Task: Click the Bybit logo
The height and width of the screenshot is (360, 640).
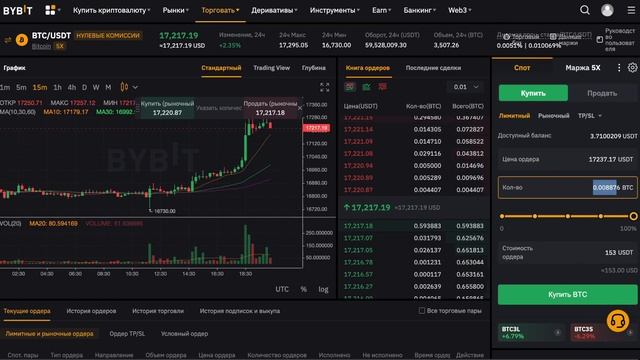Action: pyautogui.click(x=18, y=10)
